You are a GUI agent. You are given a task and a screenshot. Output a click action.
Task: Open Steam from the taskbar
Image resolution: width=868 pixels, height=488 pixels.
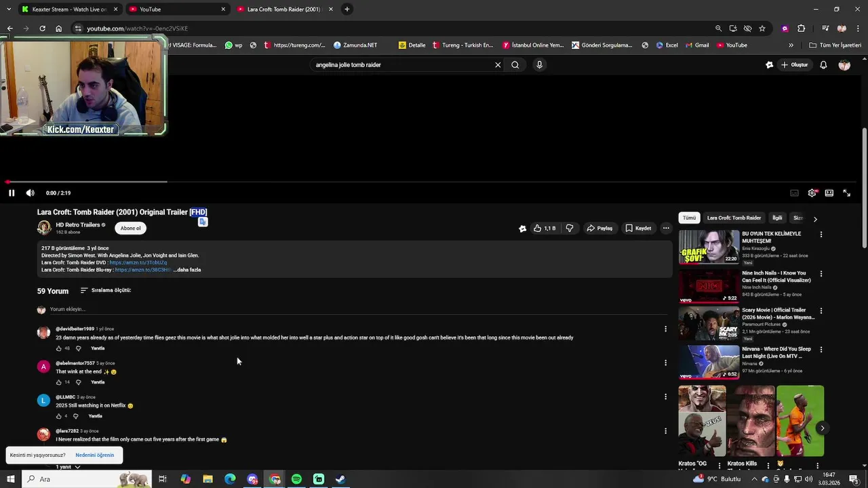coord(340,479)
